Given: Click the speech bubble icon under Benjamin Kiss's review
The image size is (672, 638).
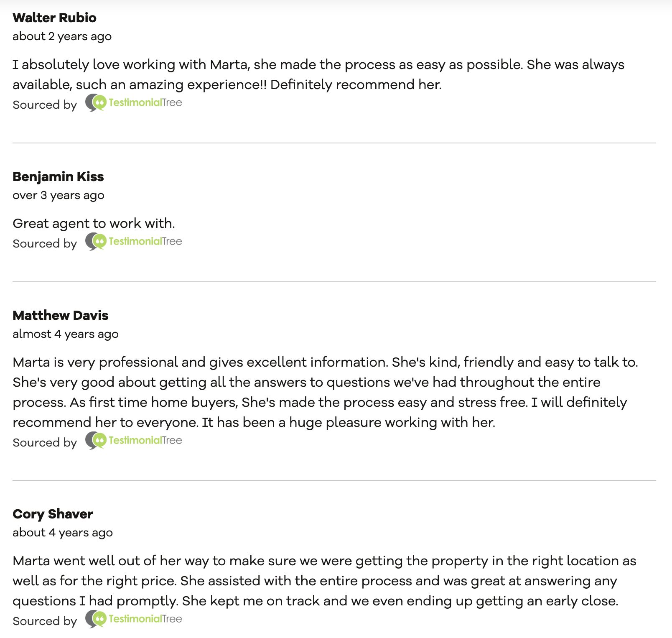Looking at the screenshot, I should click(x=96, y=242).
